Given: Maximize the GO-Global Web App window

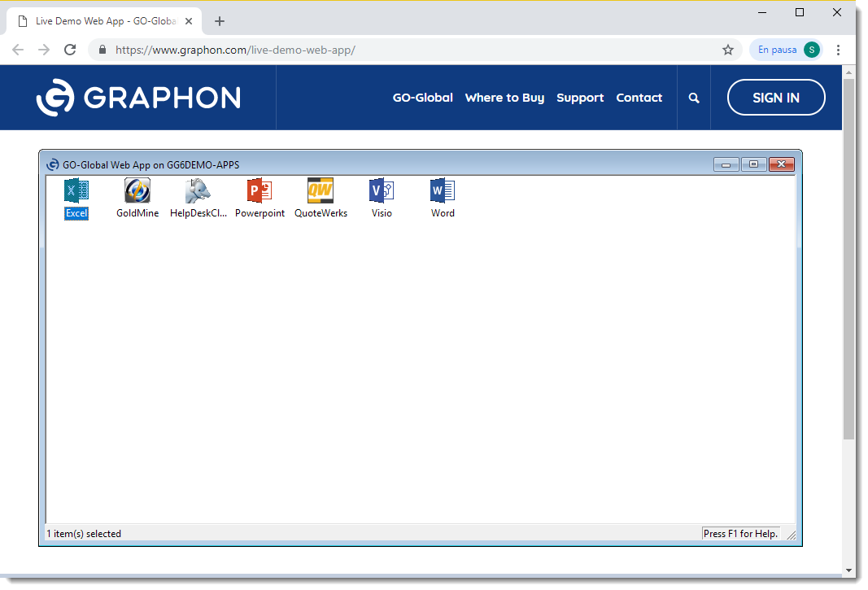Looking at the screenshot, I should coord(753,164).
